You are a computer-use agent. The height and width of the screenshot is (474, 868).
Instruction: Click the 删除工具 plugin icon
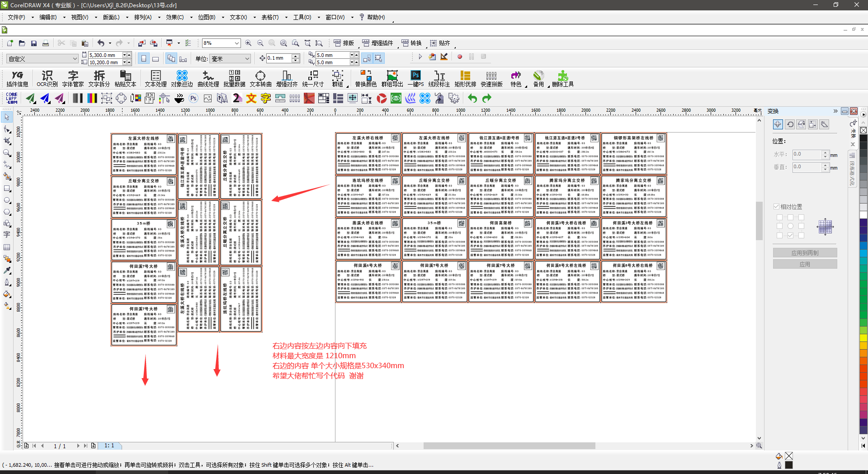563,79
